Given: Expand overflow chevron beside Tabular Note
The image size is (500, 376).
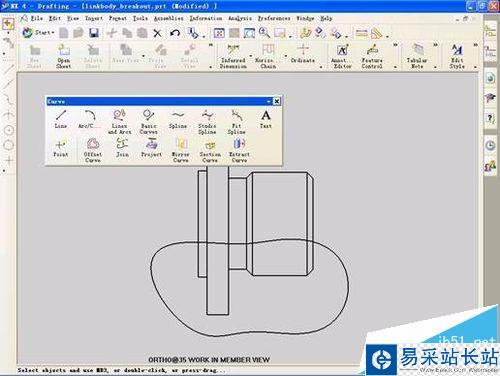Looking at the screenshot, I should (435, 45).
